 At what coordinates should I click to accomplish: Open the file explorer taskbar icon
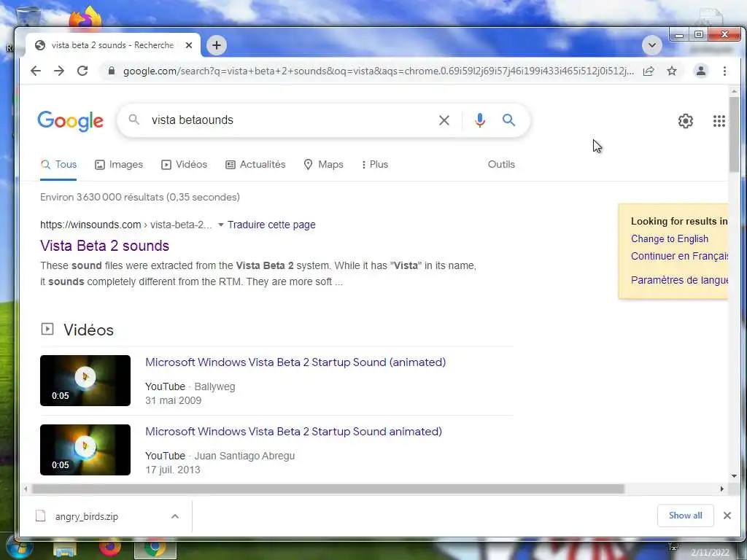coord(65,550)
